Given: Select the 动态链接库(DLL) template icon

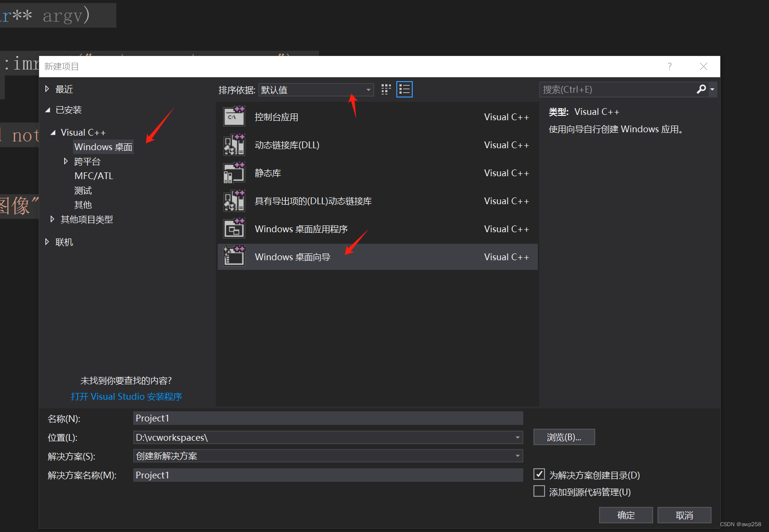Looking at the screenshot, I should point(234,145).
